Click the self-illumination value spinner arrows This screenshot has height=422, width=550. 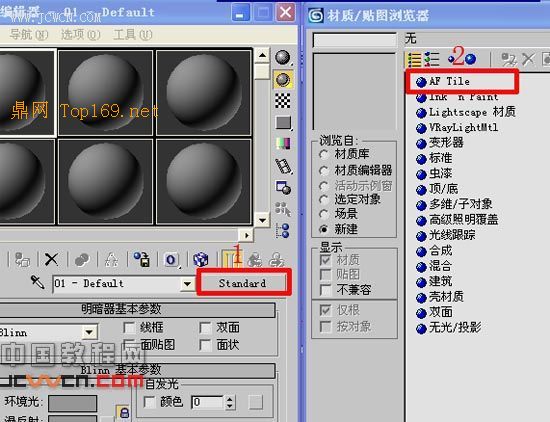pos(230,402)
